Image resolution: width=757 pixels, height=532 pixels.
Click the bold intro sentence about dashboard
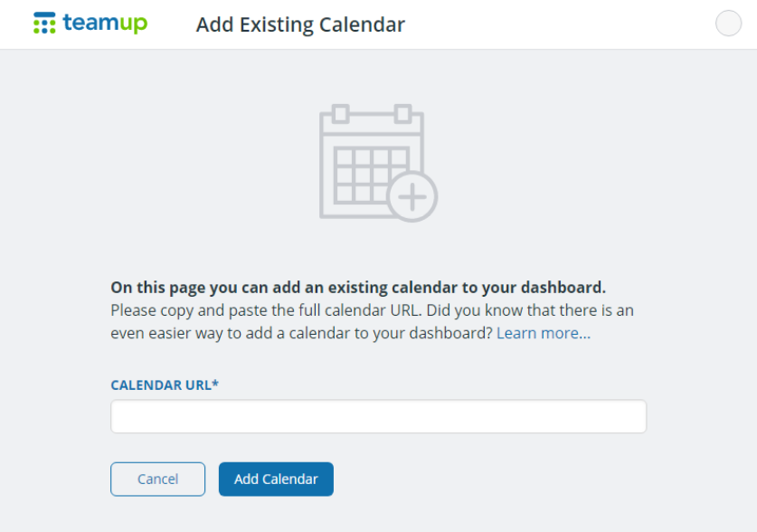358,287
